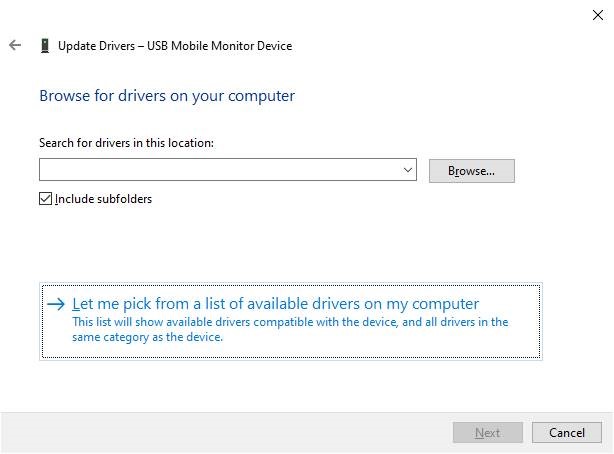The image size is (614, 454).
Task: Click the "Search for drivers in this location" label
Action: [127, 143]
